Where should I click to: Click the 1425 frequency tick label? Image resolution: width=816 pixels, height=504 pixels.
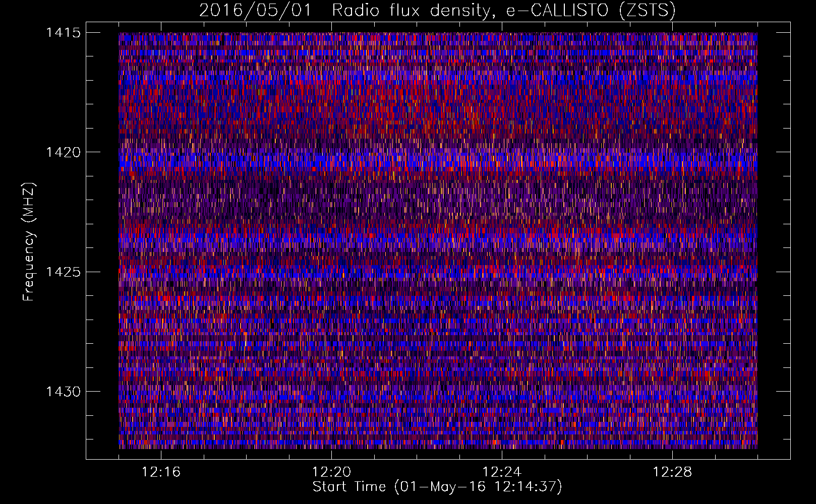point(63,272)
